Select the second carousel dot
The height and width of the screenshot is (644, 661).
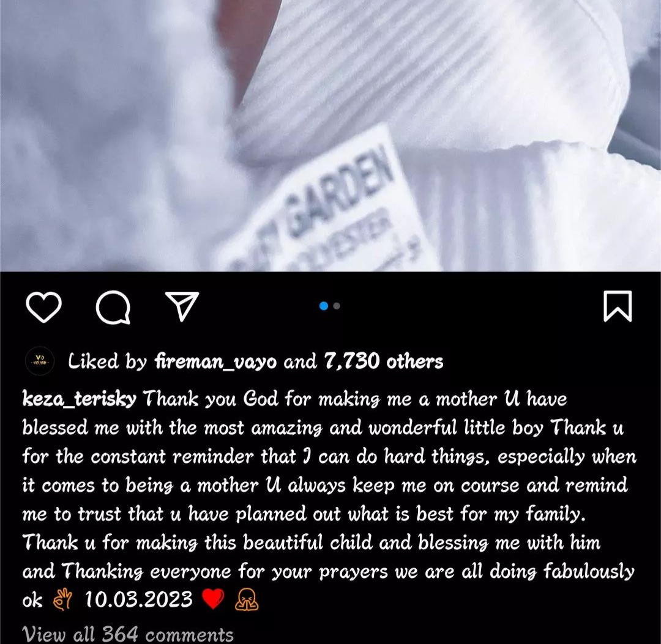(x=337, y=306)
